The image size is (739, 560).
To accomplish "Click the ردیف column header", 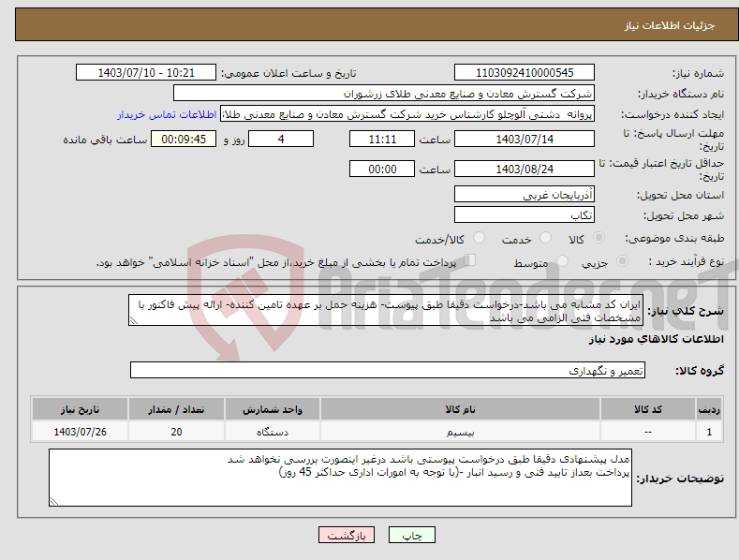I will coord(709,409).
